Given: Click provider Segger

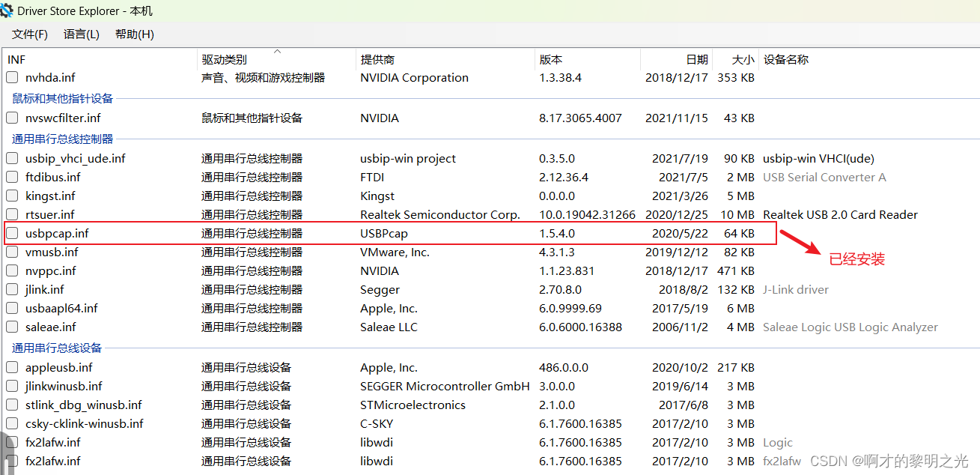Looking at the screenshot, I should (380, 289).
